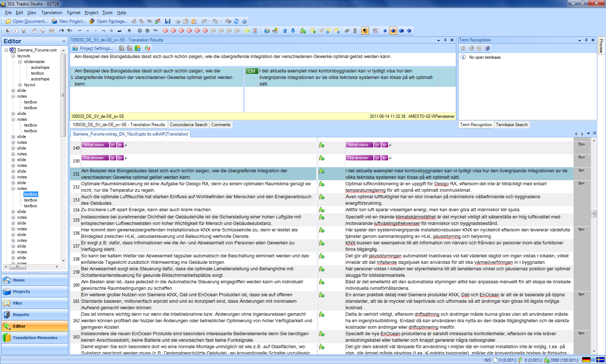Switch to the Comments tab

221,125
